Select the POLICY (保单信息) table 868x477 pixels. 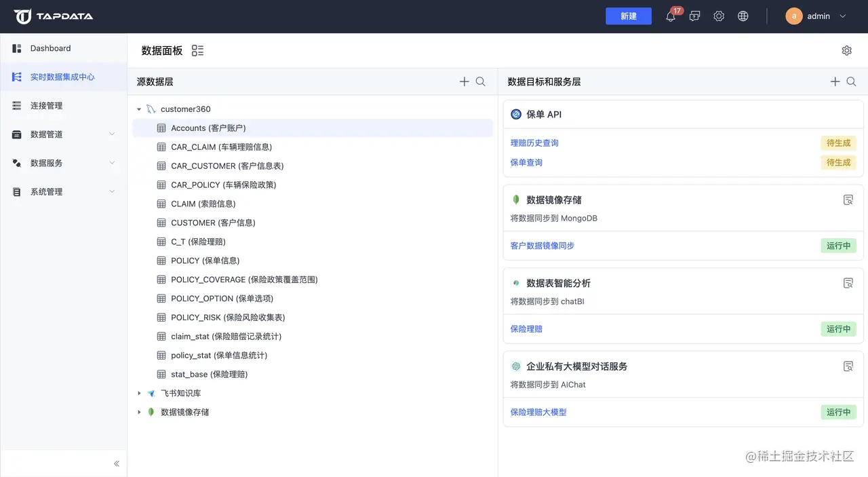click(313, 261)
